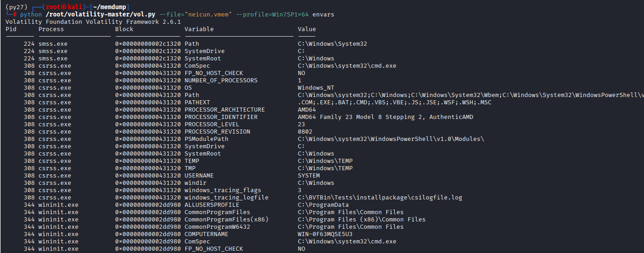Image resolution: width=644 pixels, height=253 pixels.
Task: Click the USERNAME value SYSTEM
Action: [x=309, y=176]
